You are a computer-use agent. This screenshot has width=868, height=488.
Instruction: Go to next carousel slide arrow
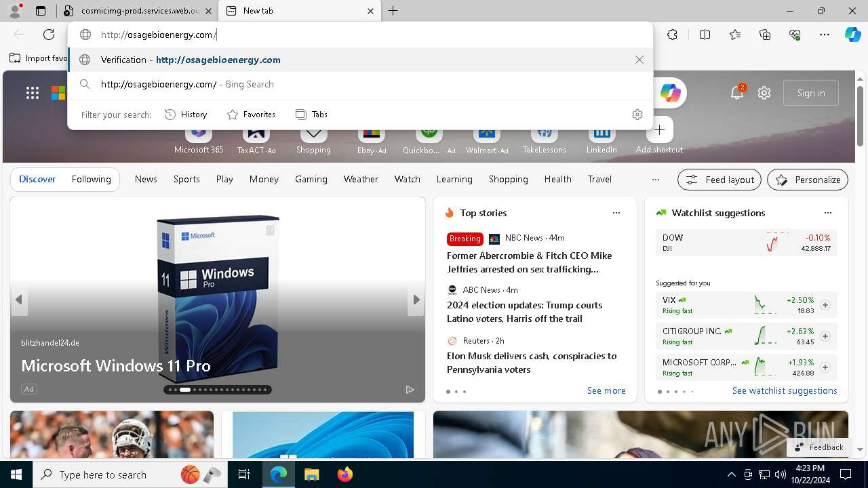tap(416, 300)
